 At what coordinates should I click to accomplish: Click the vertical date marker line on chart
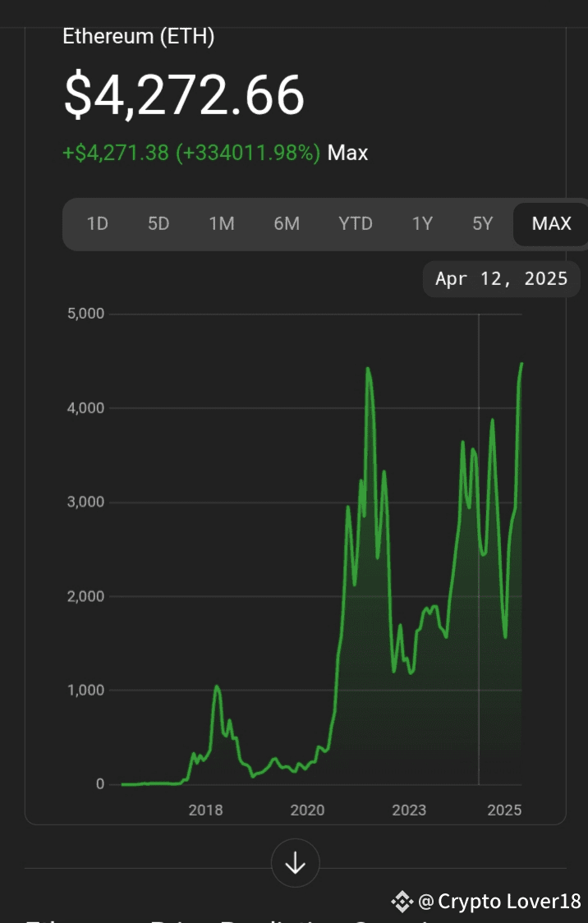pyautogui.click(x=479, y=549)
